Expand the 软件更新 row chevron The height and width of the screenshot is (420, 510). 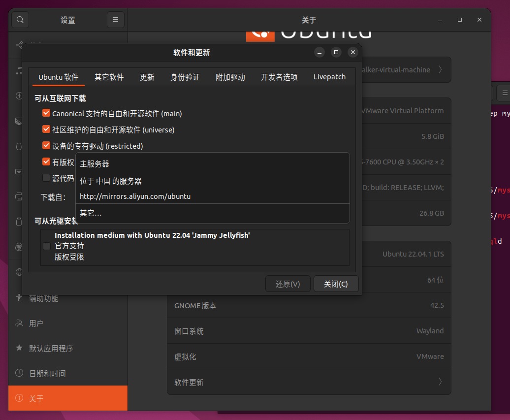pyautogui.click(x=440, y=382)
